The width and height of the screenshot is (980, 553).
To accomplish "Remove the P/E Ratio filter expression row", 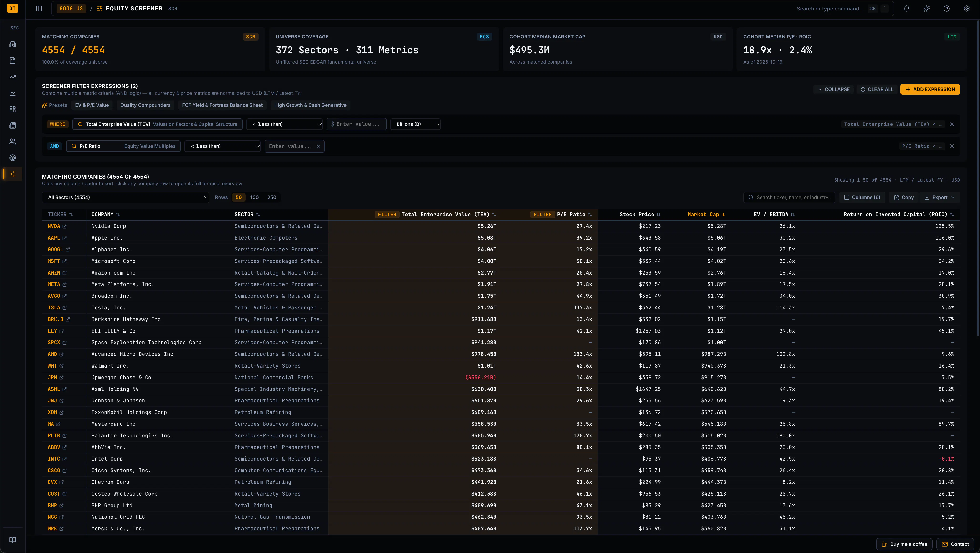I will [952, 146].
